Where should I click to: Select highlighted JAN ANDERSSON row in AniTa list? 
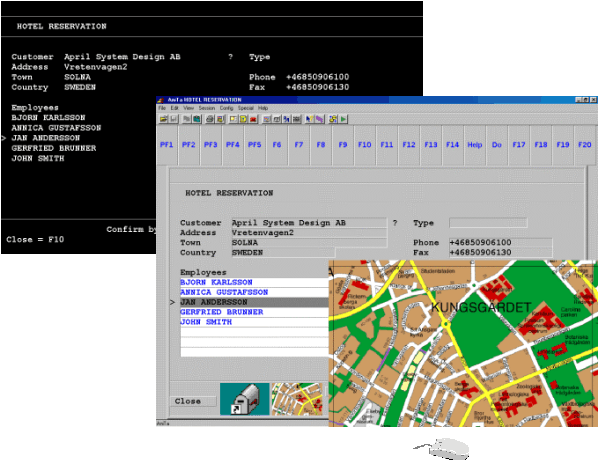(254, 302)
